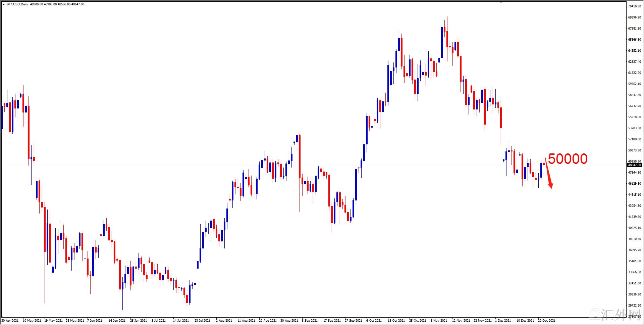The width and height of the screenshot is (644, 325).
Task: Click the 20 Aug 2021 date label
Action: point(268,321)
